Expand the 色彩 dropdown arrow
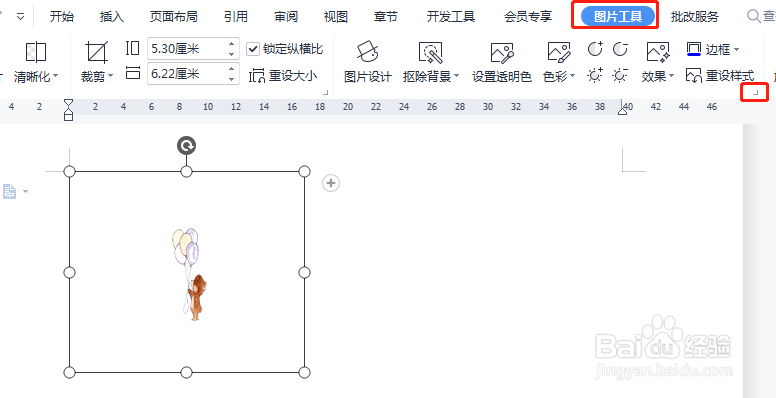This screenshot has height=398, width=776. (572, 76)
